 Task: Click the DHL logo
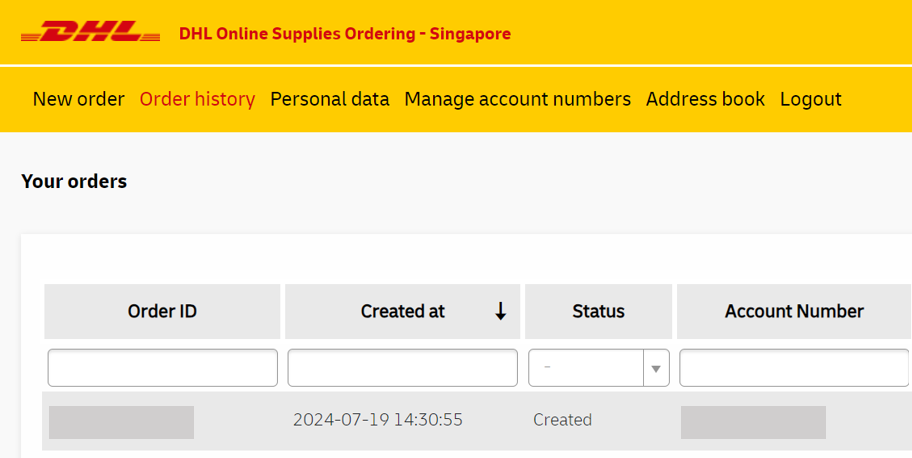click(90, 33)
